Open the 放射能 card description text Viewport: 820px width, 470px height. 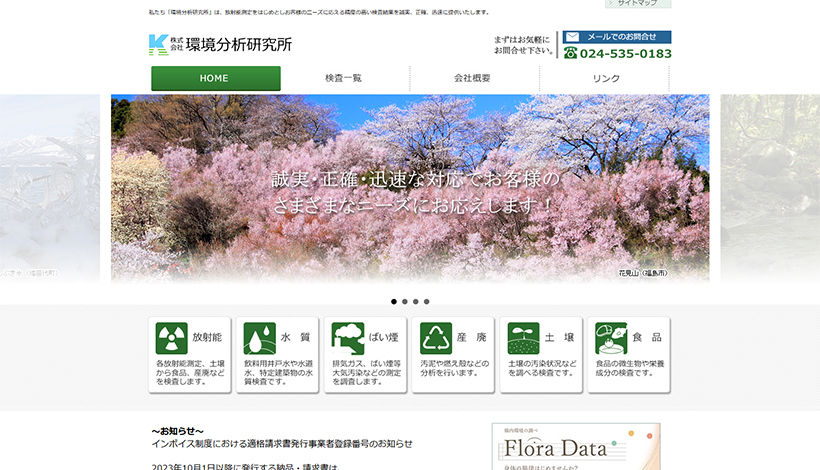(x=190, y=372)
